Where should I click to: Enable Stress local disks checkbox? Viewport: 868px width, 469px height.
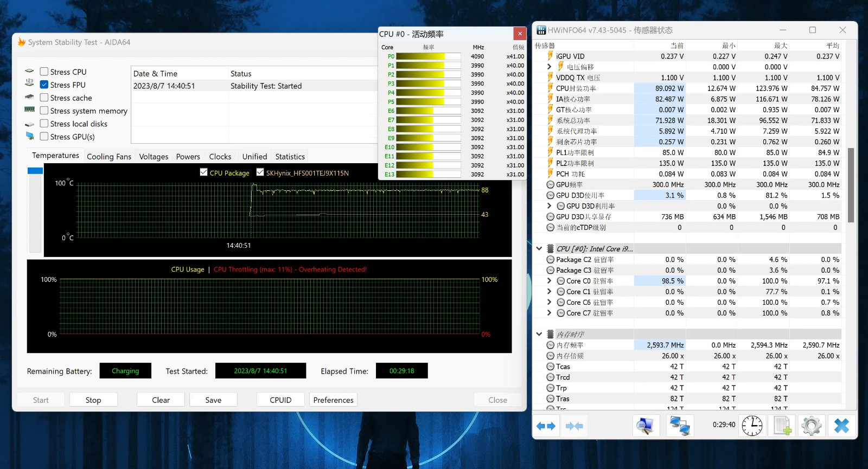[x=44, y=124]
